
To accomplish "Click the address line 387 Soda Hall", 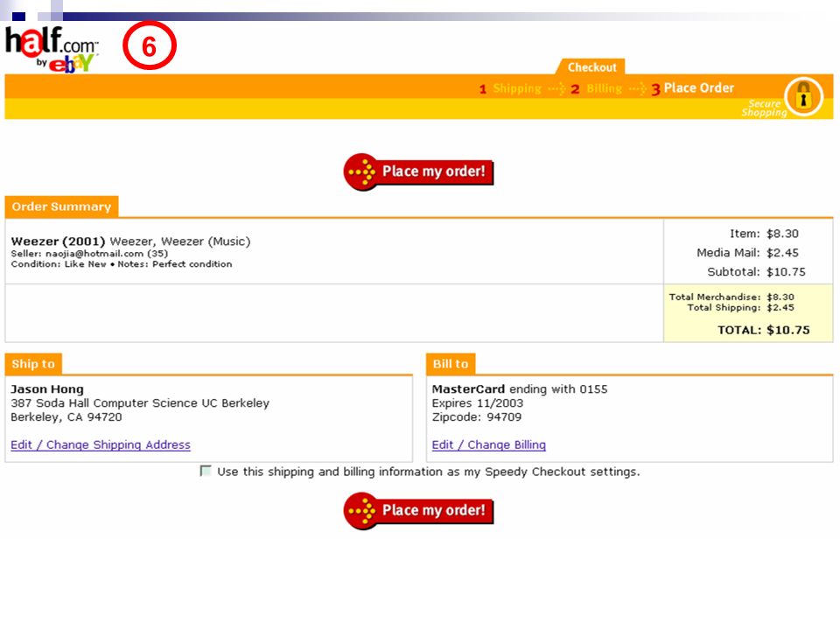I will pos(140,402).
